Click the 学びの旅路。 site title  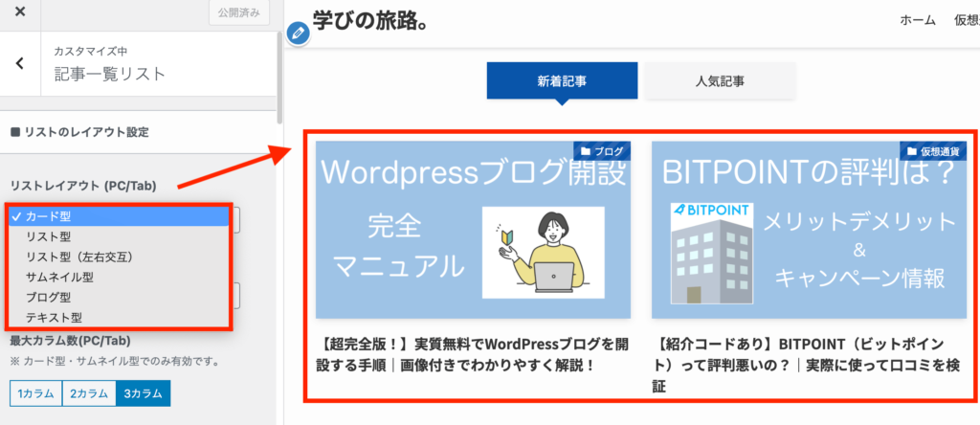[370, 21]
